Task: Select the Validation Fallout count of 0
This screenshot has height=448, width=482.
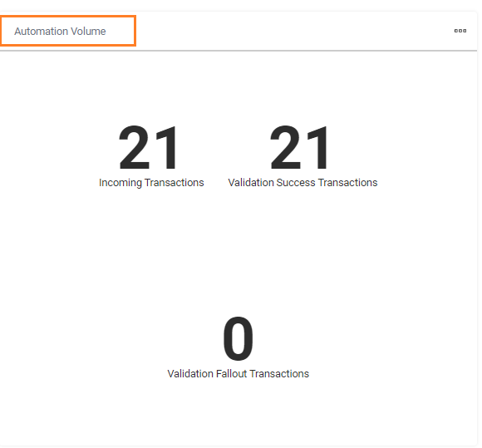Action: pos(239,338)
